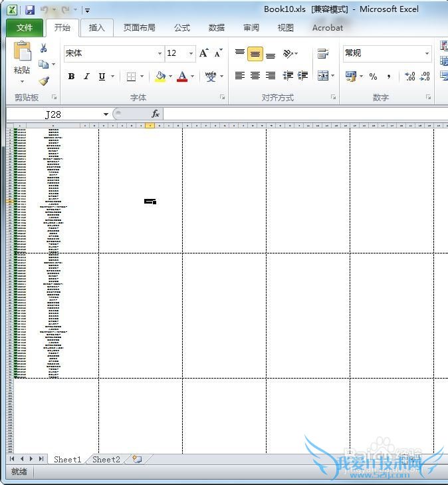This screenshot has width=448, height=485.
Task: Open the Customize Quick Access Toolbar arrow
Action: point(88,11)
